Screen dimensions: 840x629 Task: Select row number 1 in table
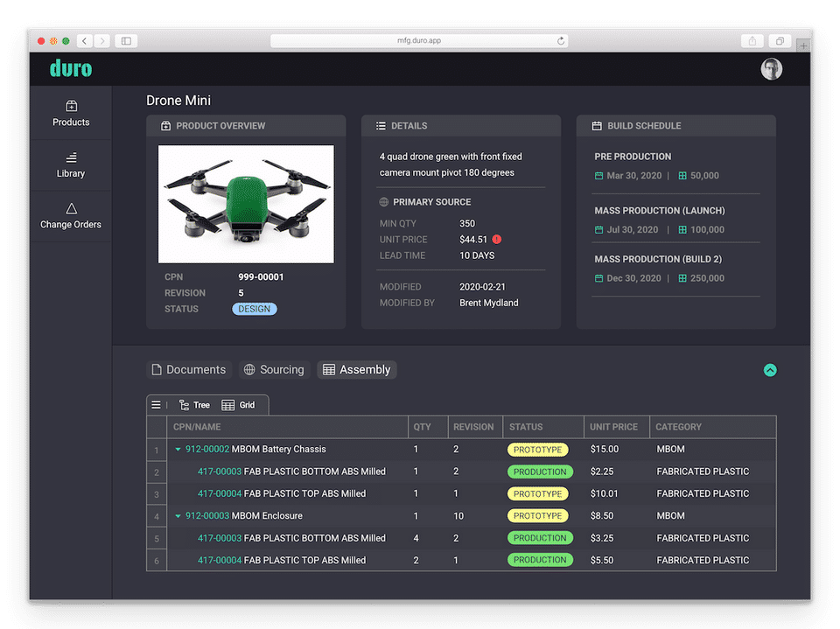[x=157, y=450]
